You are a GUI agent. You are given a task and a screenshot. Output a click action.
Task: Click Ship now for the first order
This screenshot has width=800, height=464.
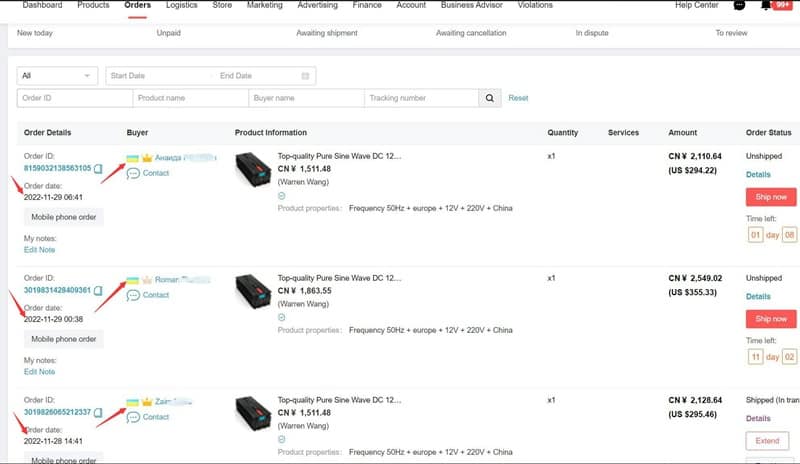tap(771, 197)
